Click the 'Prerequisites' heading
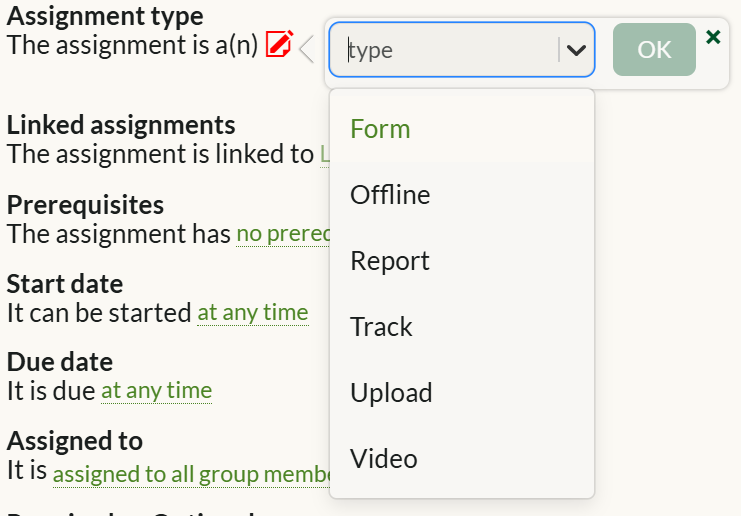This screenshot has width=741, height=516. click(86, 205)
